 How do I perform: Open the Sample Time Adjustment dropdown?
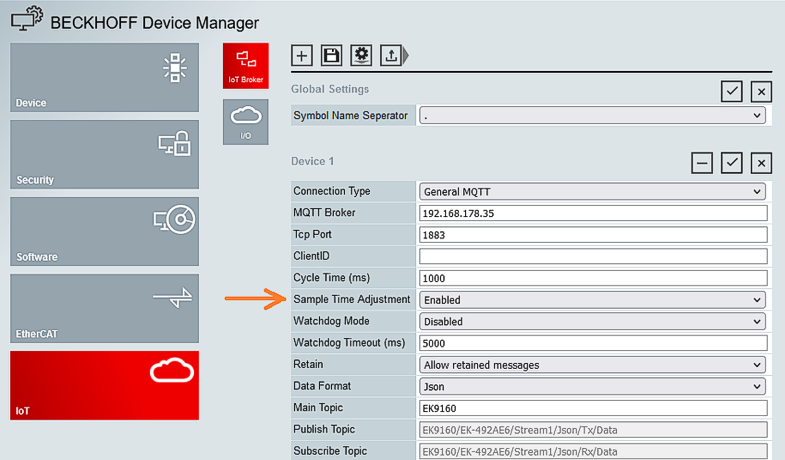pos(593,300)
